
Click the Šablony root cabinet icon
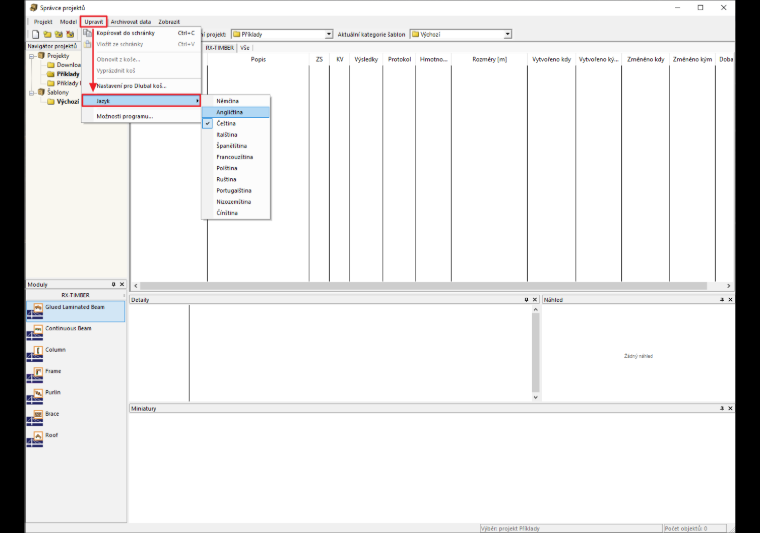click(42, 92)
